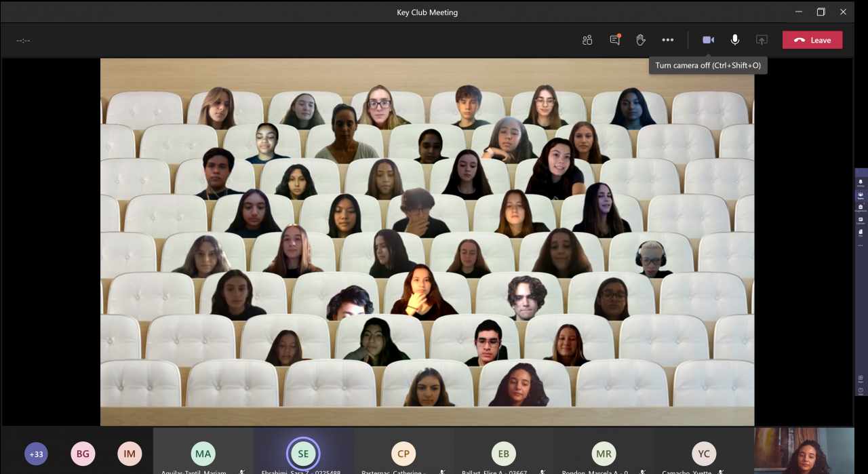Select the MR participant tile
This screenshot has width=868, height=474.
(x=604, y=451)
